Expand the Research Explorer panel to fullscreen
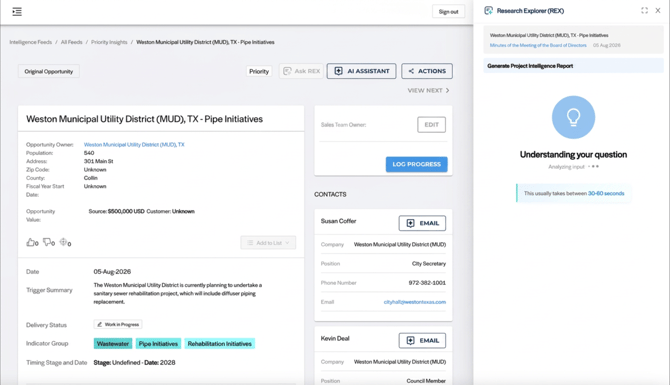This screenshot has height=385, width=670. [644, 11]
